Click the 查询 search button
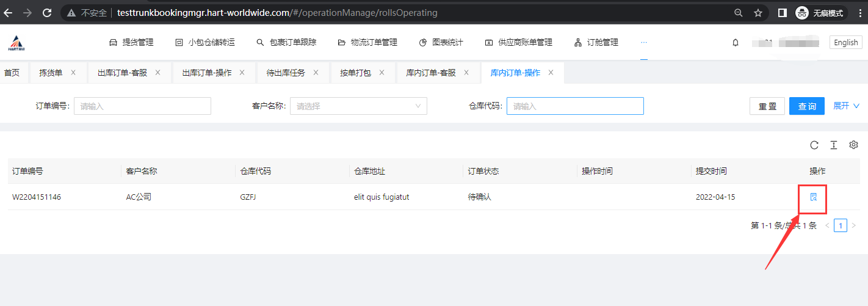Viewport: 868px width, 306px height. tap(806, 106)
